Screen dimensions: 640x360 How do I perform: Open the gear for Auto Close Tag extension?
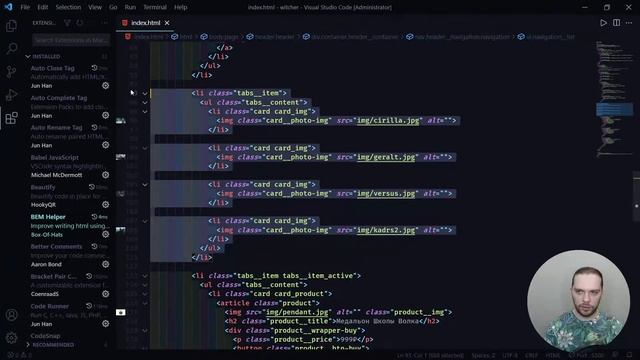[105, 86]
